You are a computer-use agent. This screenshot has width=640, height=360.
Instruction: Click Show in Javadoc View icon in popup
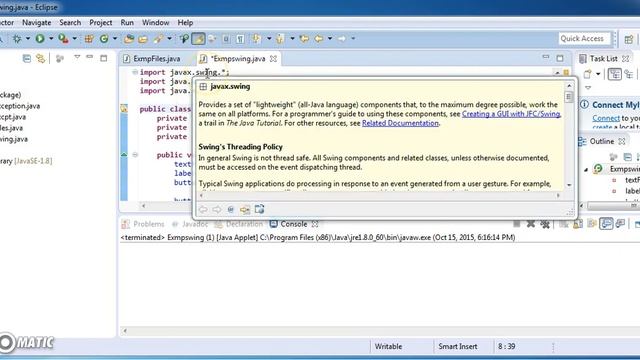tap(231, 209)
